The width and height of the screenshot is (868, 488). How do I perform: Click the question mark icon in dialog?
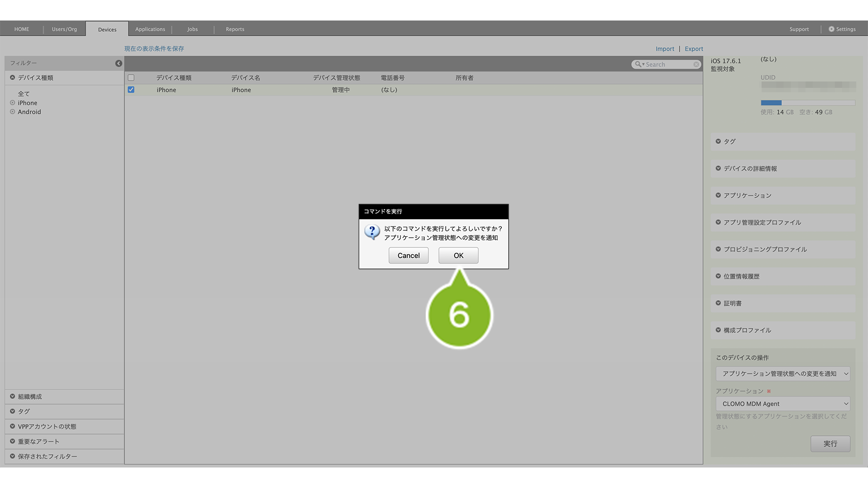coord(372,232)
